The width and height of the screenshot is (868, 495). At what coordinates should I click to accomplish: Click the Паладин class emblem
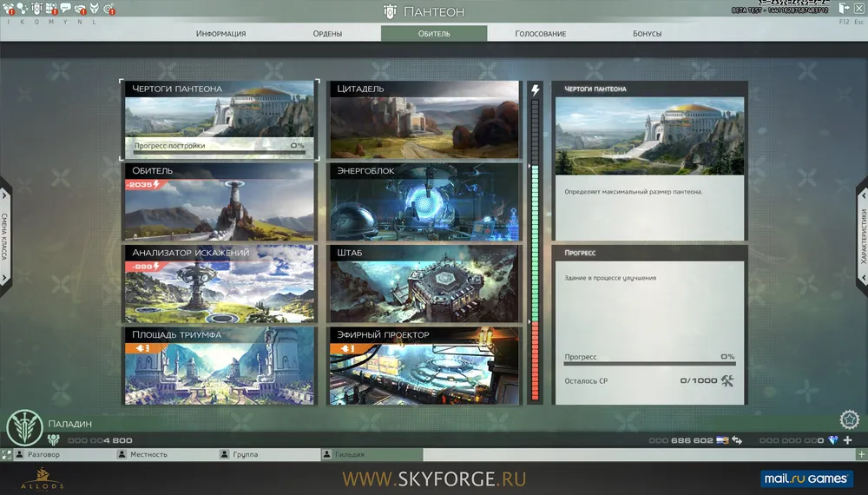[24, 428]
